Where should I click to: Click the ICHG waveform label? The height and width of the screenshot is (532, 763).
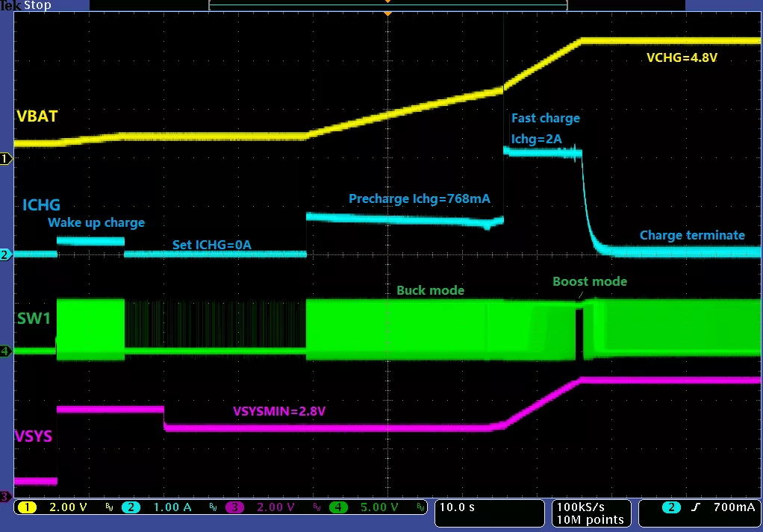click(41, 204)
